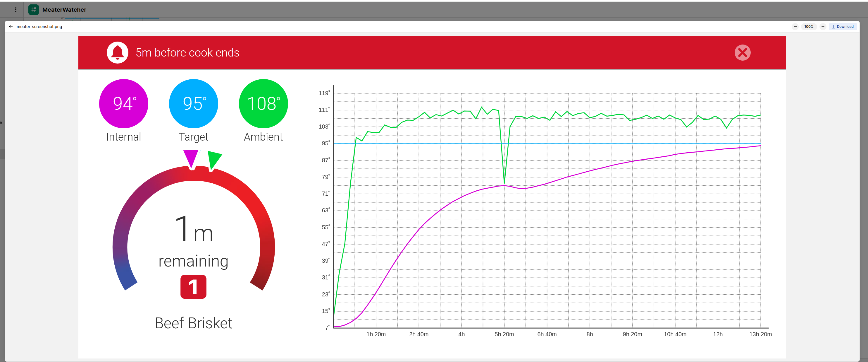The image size is (868, 362).
Task: Click the MeaterWatcher title text
Action: tap(64, 10)
